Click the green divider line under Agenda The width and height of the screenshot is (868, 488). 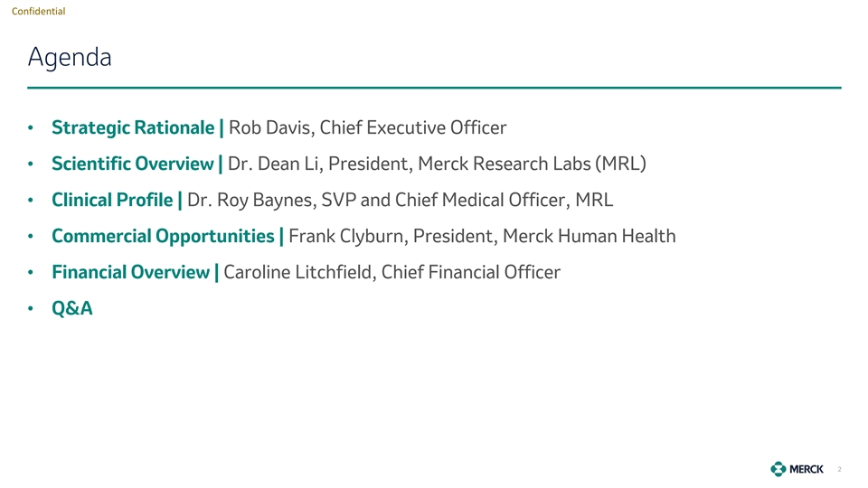pos(434,88)
